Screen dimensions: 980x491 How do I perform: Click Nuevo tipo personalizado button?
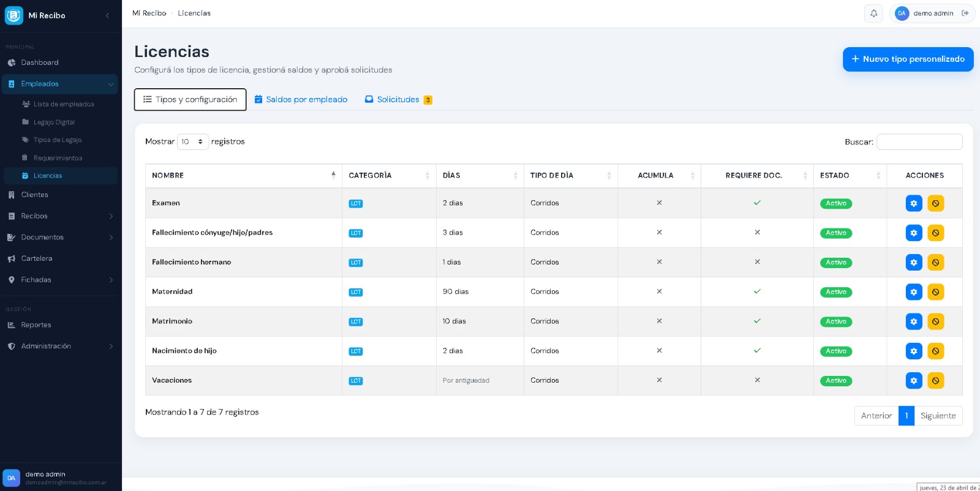[908, 59]
